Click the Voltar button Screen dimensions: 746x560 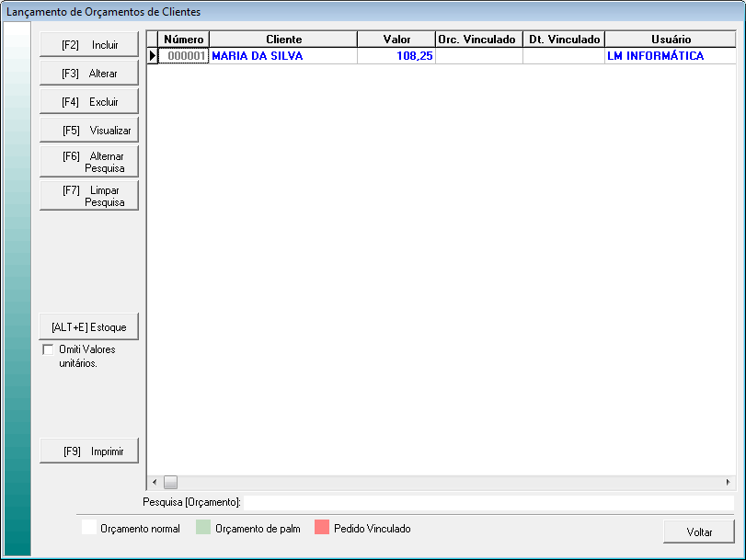(x=698, y=532)
